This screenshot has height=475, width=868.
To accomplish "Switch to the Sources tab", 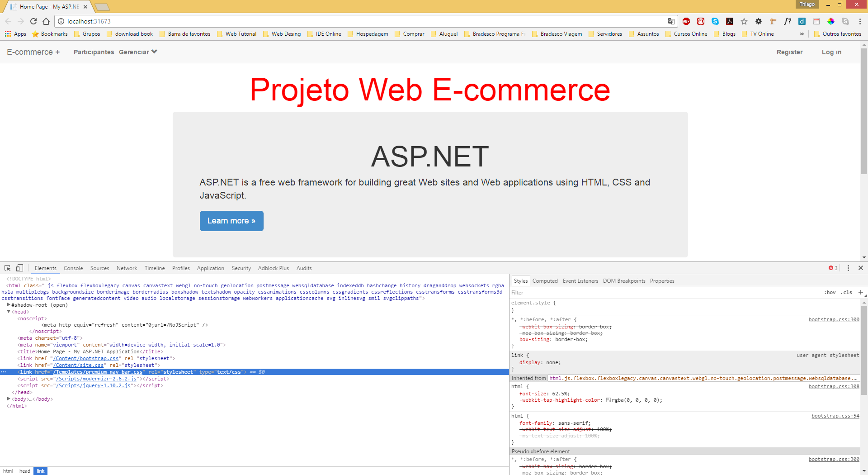I will pyautogui.click(x=99, y=268).
